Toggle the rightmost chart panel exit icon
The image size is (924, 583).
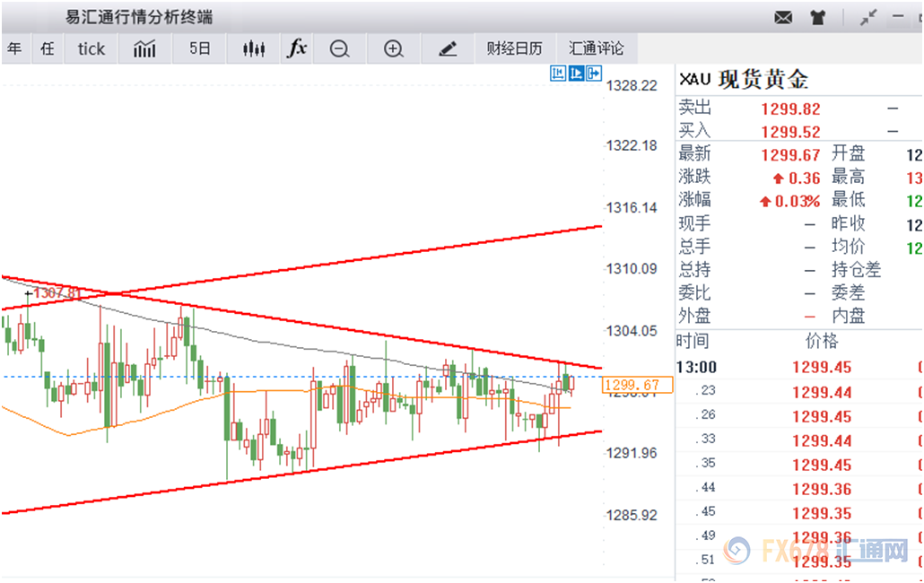point(593,74)
